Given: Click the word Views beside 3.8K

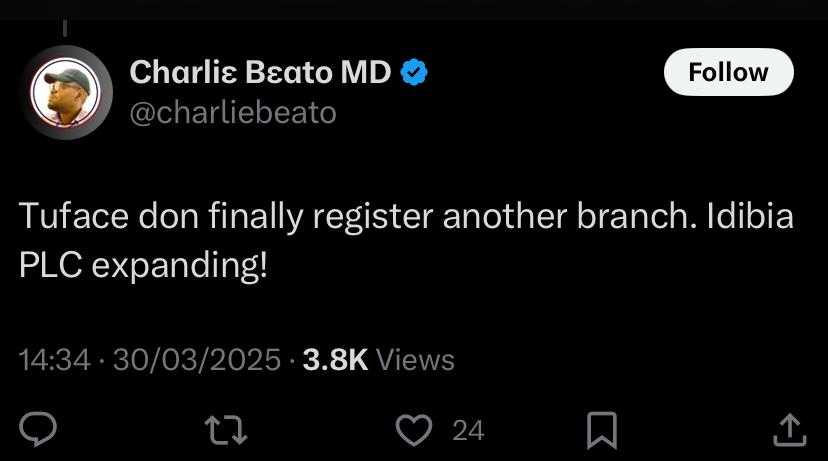Looking at the screenshot, I should click(x=416, y=360).
